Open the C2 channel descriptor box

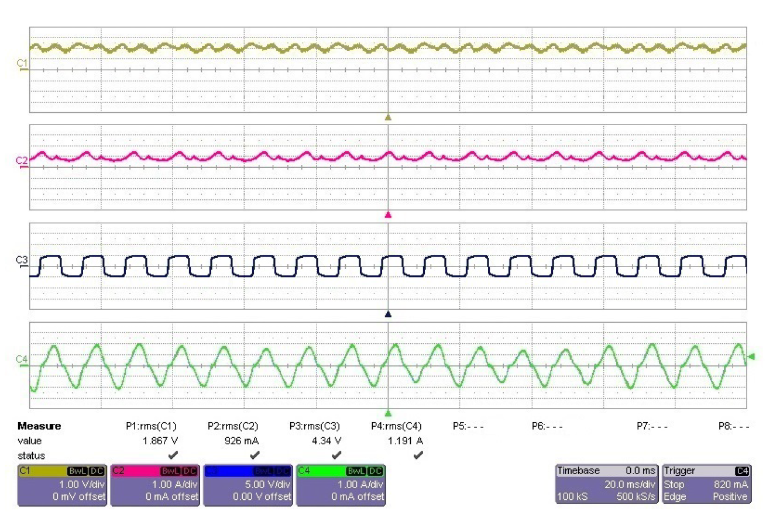pos(155,485)
